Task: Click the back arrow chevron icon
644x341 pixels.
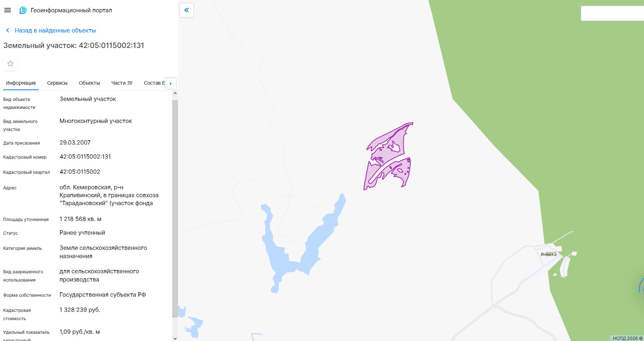Action: (8, 31)
